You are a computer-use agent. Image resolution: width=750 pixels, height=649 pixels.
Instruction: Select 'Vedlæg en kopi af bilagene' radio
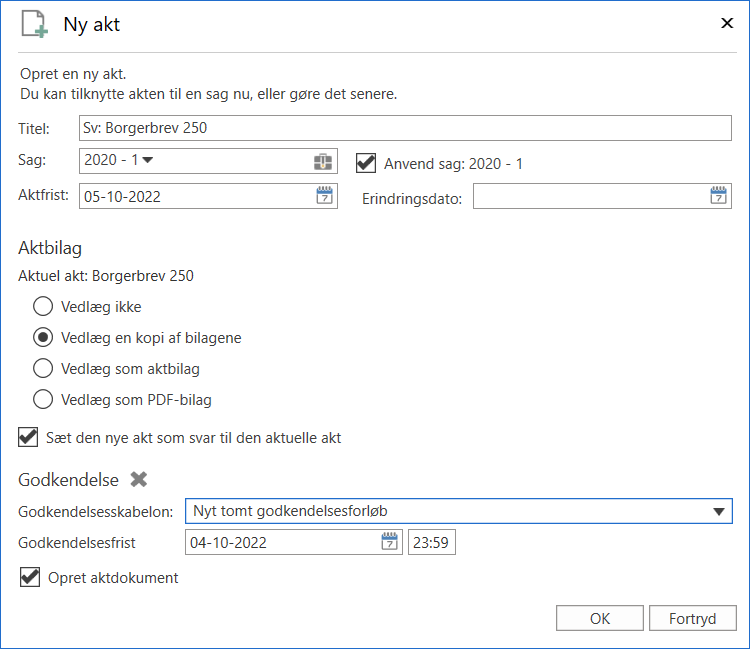coord(43,338)
